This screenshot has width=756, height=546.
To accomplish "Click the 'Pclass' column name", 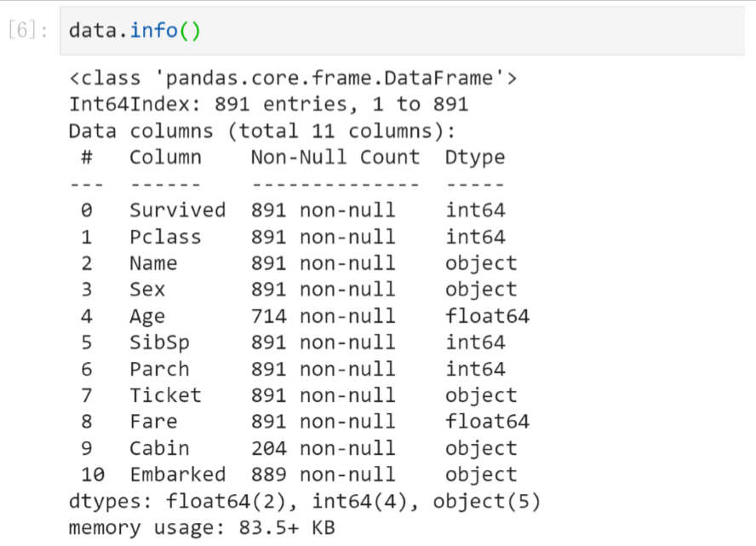I will 165,237.
